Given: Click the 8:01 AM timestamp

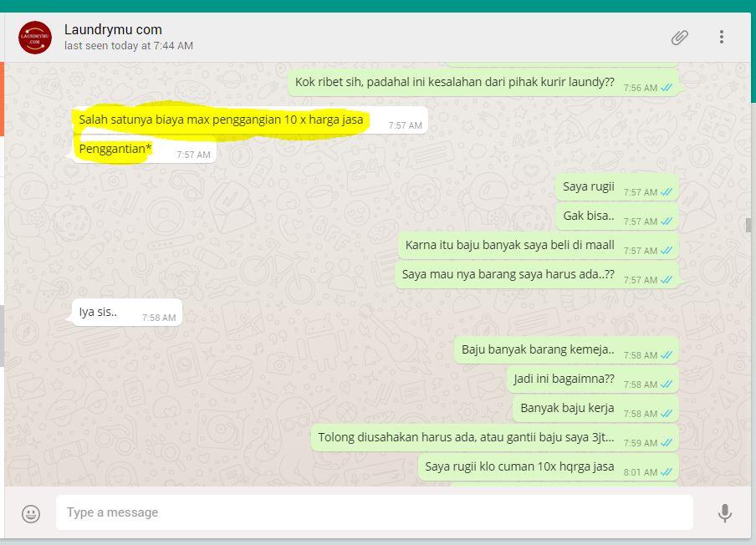Looking at the screenshot, I should pyautogui.click(x=641, y=472).
